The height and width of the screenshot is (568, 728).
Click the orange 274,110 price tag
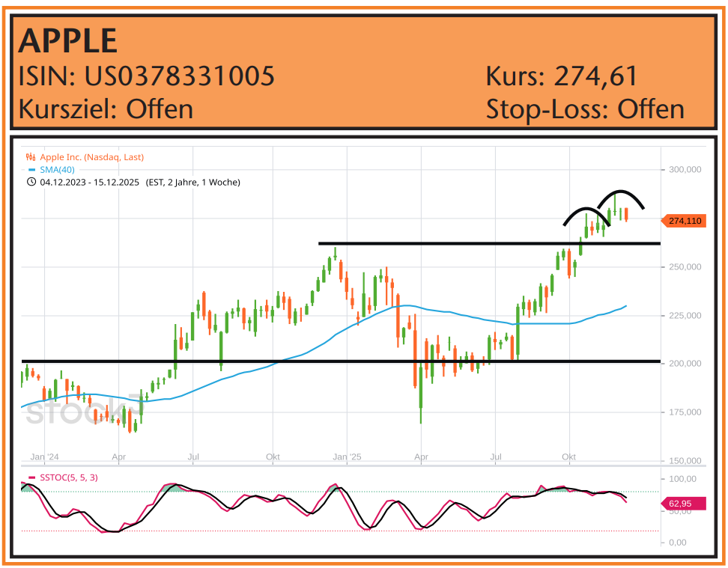tap(684, 221)
